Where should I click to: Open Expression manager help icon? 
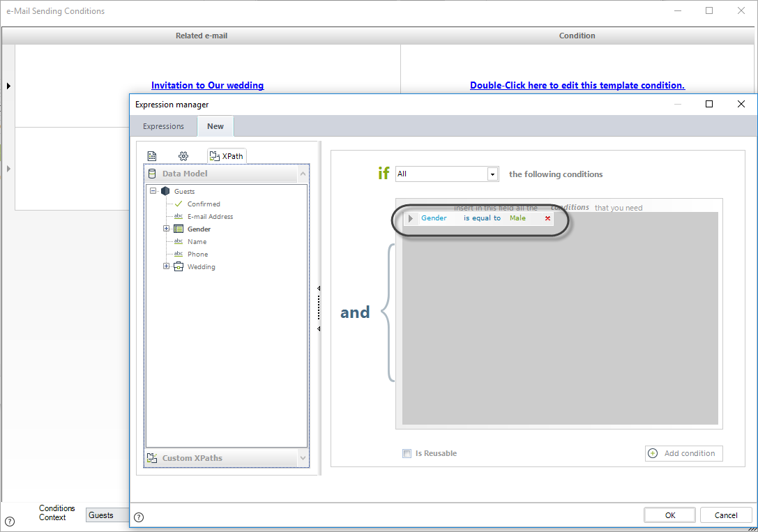[x=139, y=517]
